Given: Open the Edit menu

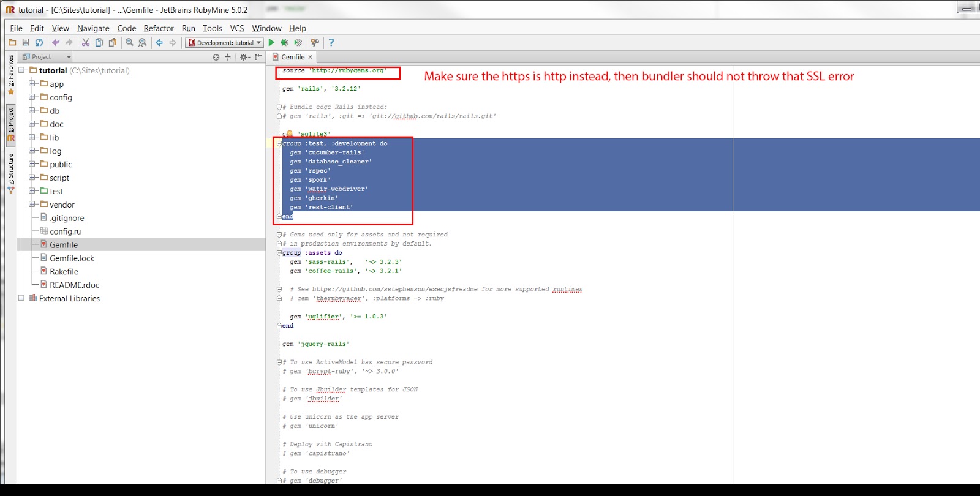Looking at the screenshot, I should (37, 28).
